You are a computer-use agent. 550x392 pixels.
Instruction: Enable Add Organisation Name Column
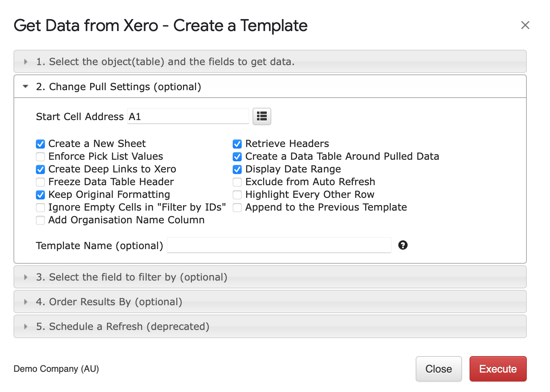tap(40, 220)
